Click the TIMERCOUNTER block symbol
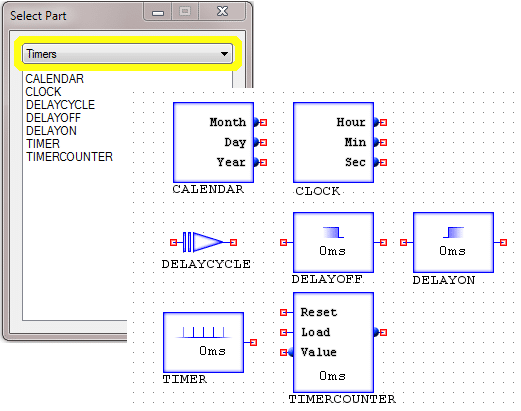521x411 pixels. (333, 342)
